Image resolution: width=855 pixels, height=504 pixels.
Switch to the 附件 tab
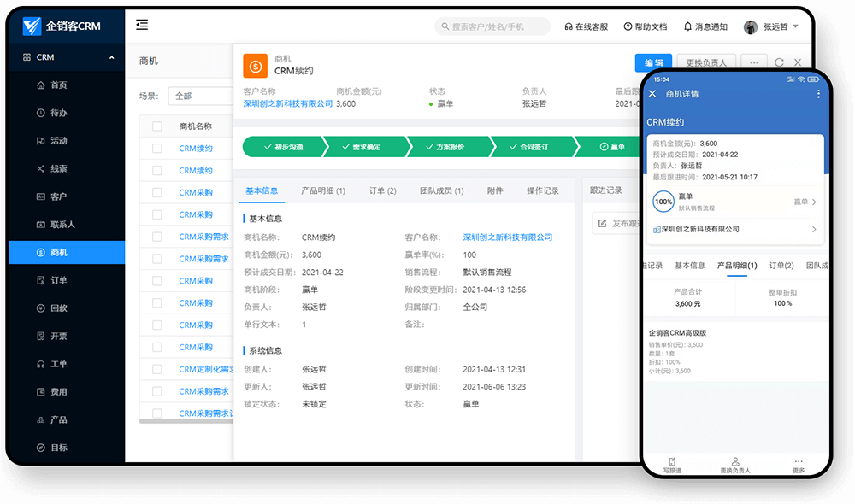pyautogui.click(x=495, y=190)
